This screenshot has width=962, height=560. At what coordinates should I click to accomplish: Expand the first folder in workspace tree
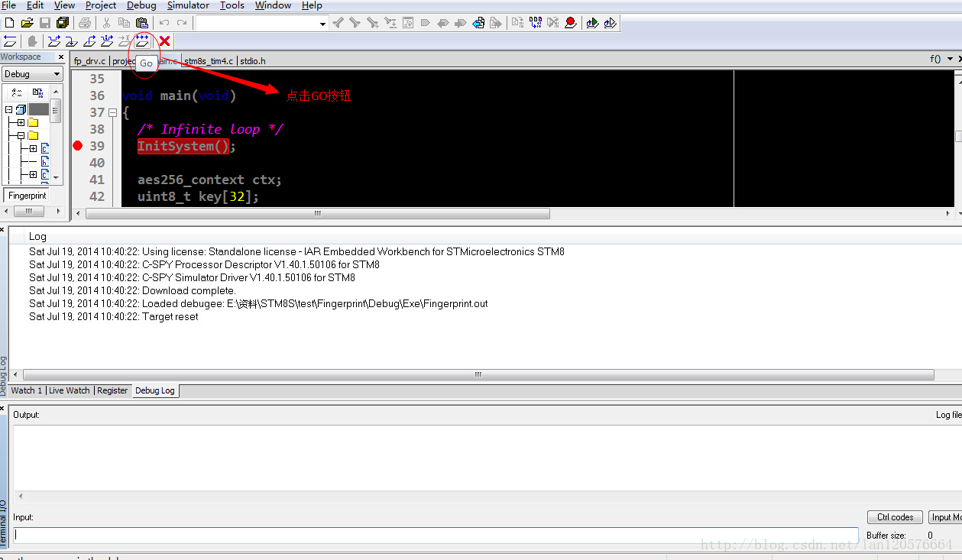tap(21, 122)
